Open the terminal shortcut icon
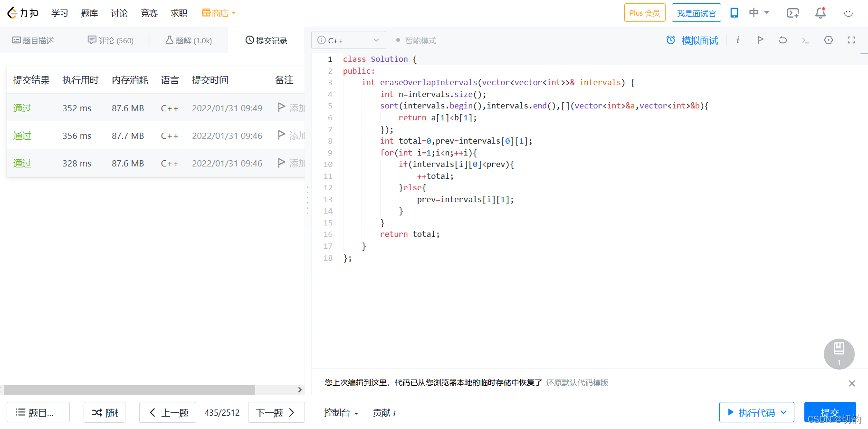Viewport: 868px width, 429px height. pyautogui.click(x=805, y=40)
